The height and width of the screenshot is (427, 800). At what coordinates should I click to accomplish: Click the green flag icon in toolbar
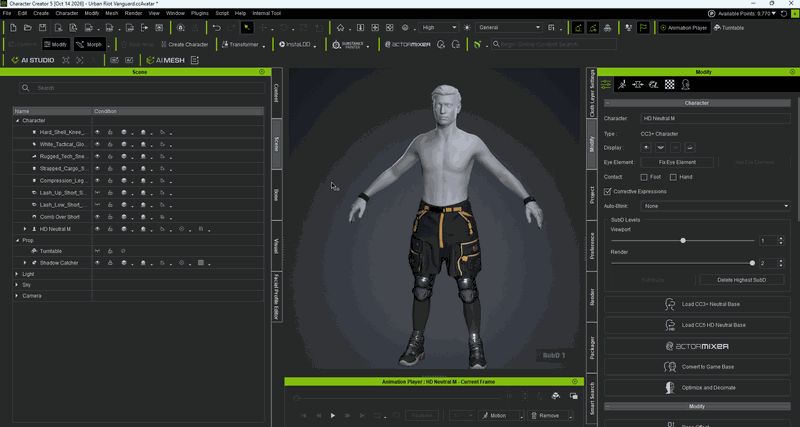pos(643,28)
